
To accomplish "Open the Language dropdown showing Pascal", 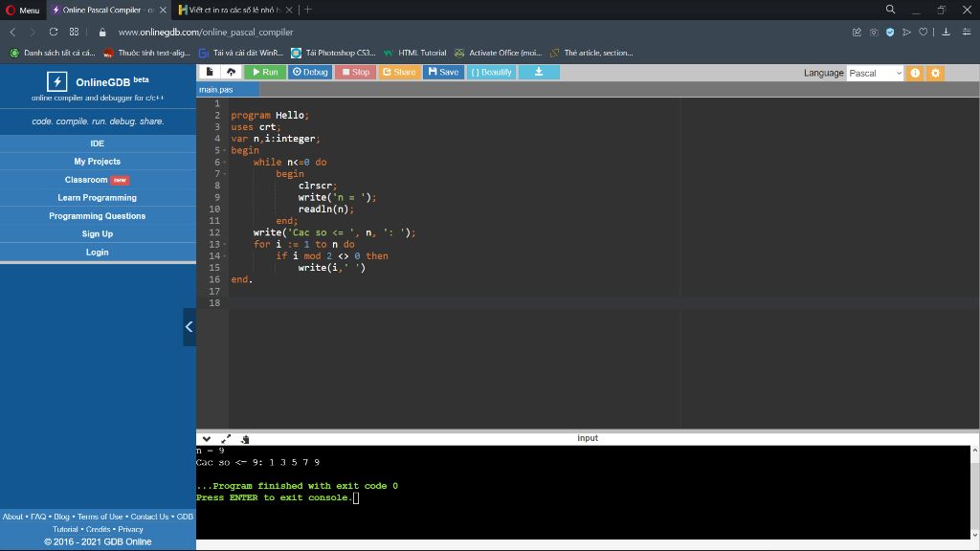I will pos(875,73).
